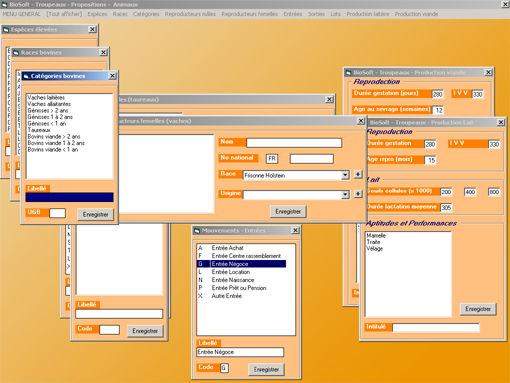The width and height of the screenshot is (510, 383).
Task: Select Autre Entrée row
Action: 242,296
